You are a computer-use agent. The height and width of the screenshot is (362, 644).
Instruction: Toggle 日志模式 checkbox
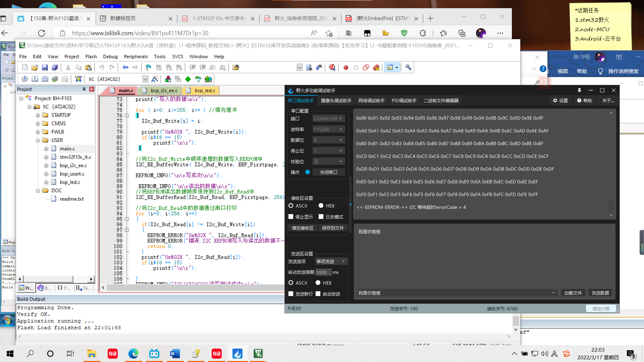click(x=321, y=217)
